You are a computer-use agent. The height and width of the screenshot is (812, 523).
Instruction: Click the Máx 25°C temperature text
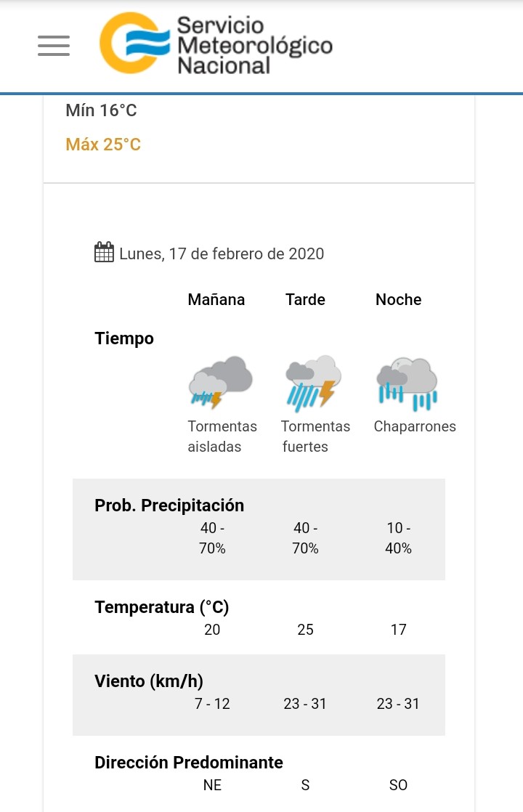click(x=103, y=145)
